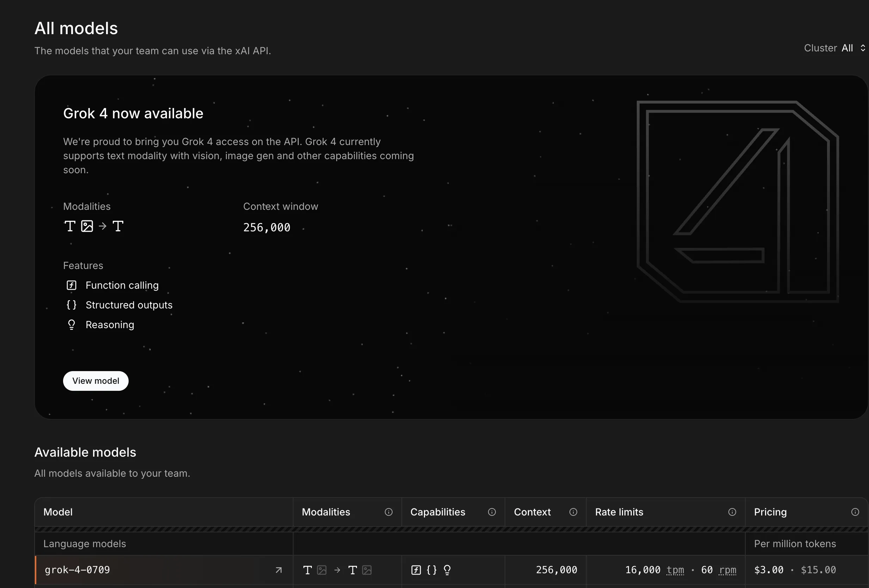The height and width of the screenshot is (588, 869).
Task: Click grok-4-0709 row text input icon
Action: click(x=307, y=570)
